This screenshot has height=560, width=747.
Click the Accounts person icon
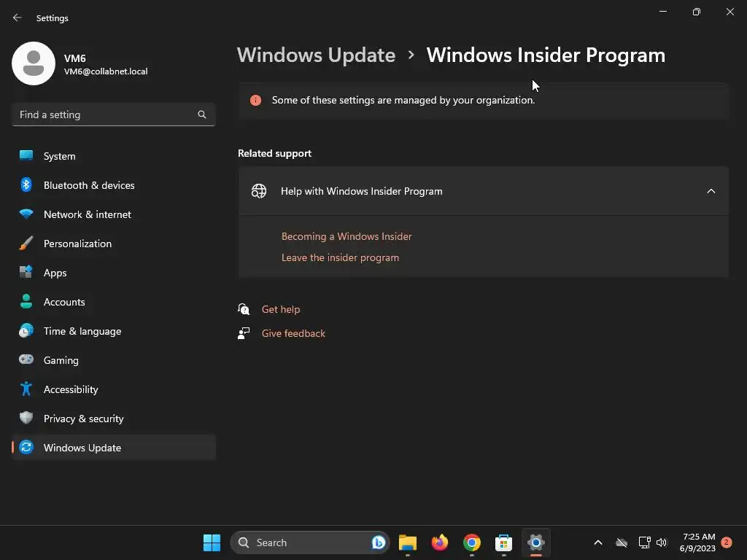[26, 301]
